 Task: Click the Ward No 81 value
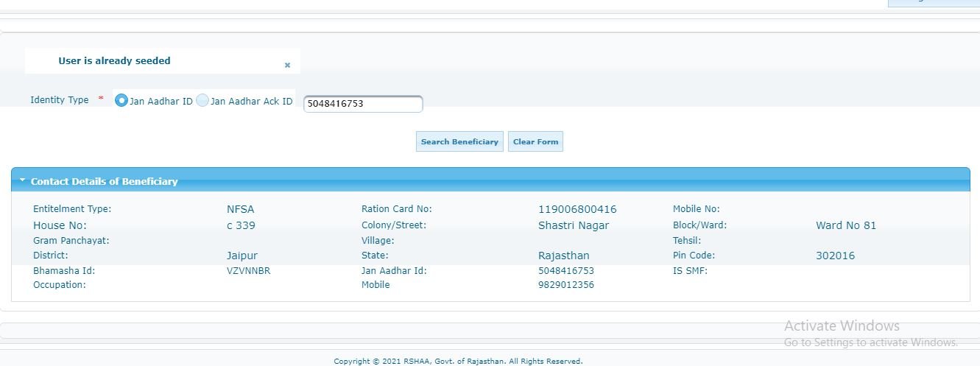point(846,225)
